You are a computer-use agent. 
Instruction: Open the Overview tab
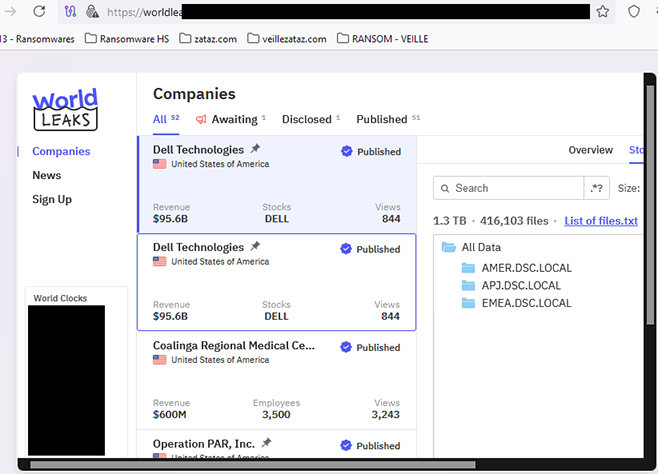(x=590, y=150)
